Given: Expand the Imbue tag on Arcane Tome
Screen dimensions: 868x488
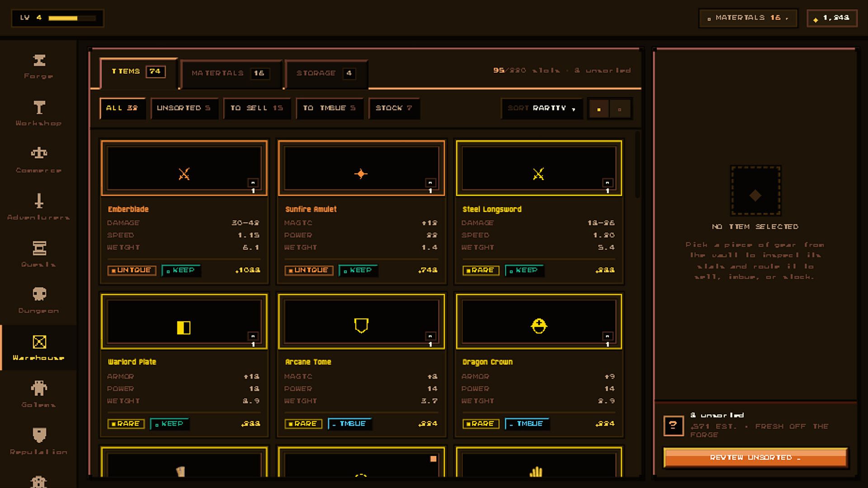Looking at the screenshot, I should tap(349, 424).
